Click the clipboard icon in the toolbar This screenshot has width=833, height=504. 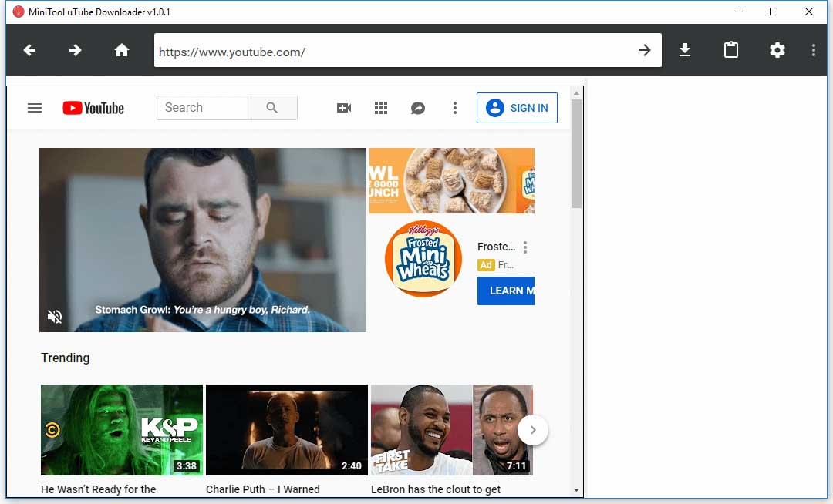pyautogui.click(x=730, y=50)
